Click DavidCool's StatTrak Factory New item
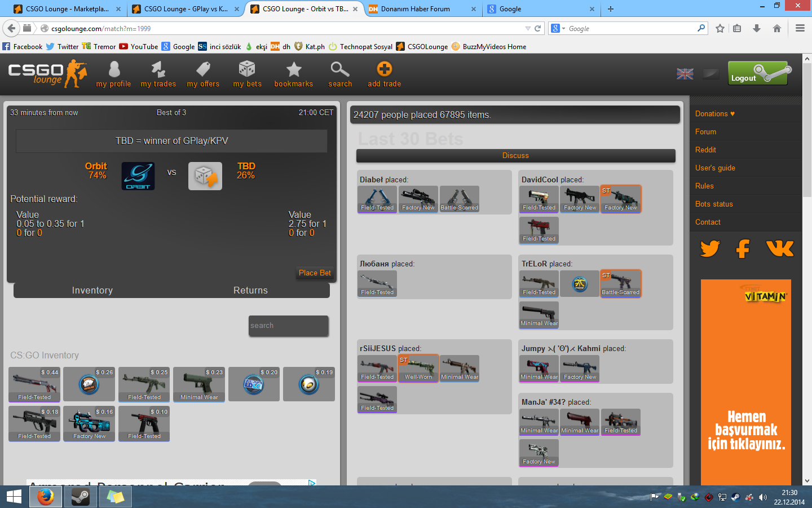The image size is (812, 508). (621, 199)
